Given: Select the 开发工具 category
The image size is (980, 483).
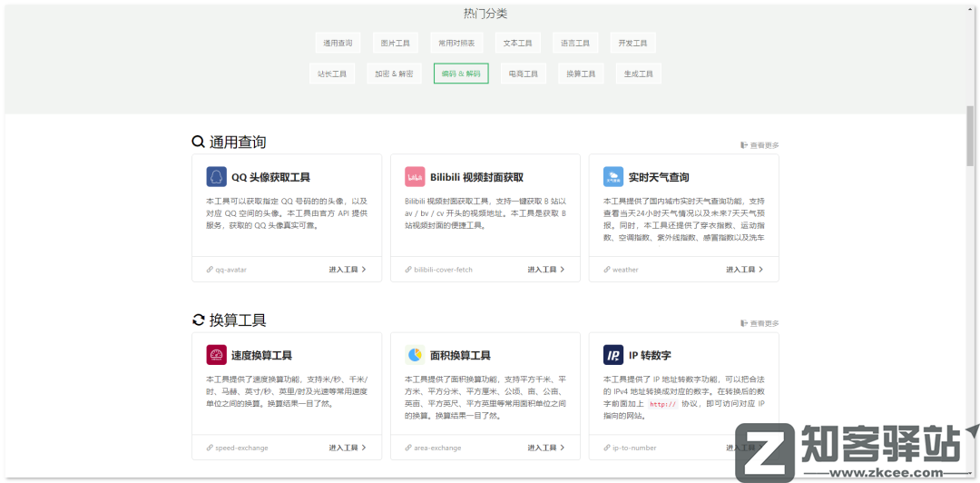Looking at the screenshot, I should coord(632,44).
